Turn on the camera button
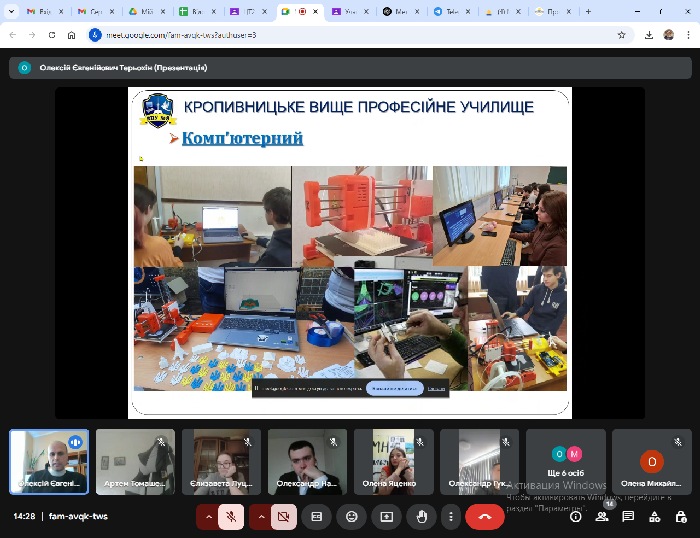The width and height of the screenshot is (700, 538). [283, 516]
